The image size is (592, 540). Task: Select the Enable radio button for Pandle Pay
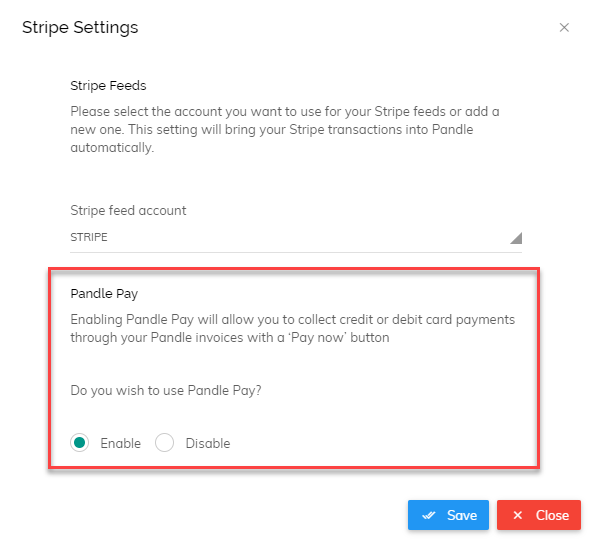(79, 443)
